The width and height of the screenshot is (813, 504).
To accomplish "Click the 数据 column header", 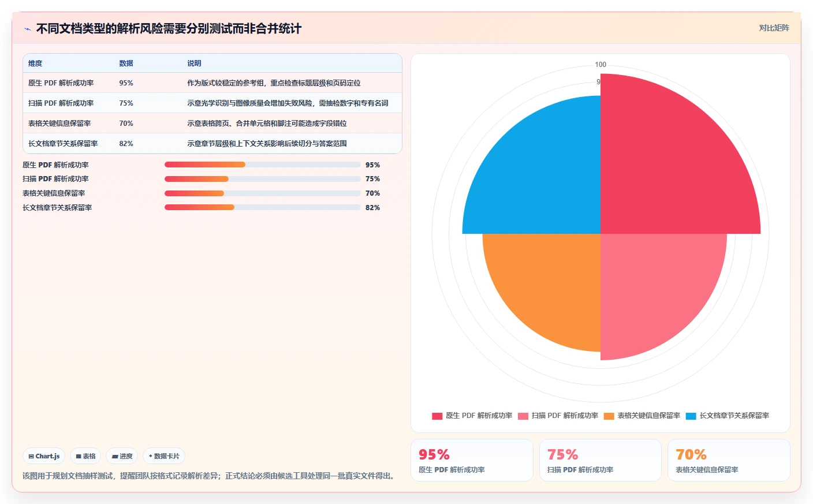I will point(126,64).
